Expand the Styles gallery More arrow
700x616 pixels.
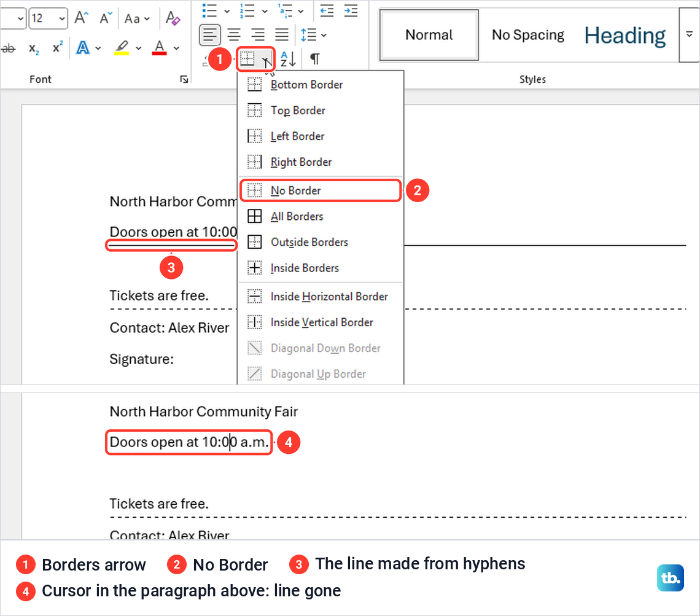690,34
